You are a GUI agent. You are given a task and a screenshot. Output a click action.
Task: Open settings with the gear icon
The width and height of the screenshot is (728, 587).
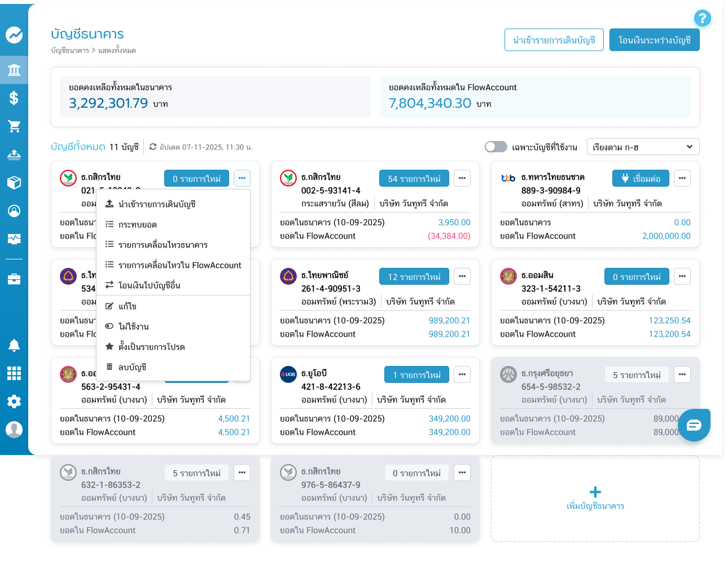14,401
